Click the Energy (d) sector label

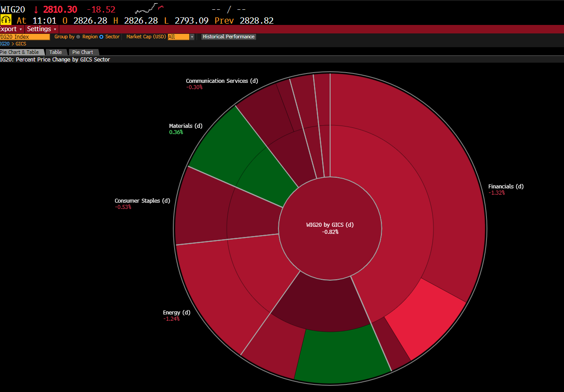click(x=176, y=313)
